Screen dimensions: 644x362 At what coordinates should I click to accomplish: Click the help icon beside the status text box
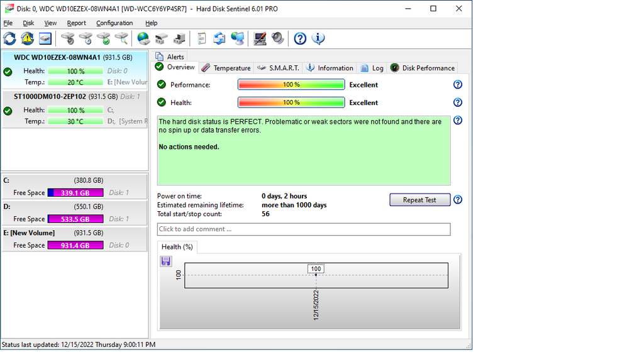[458, 120]
